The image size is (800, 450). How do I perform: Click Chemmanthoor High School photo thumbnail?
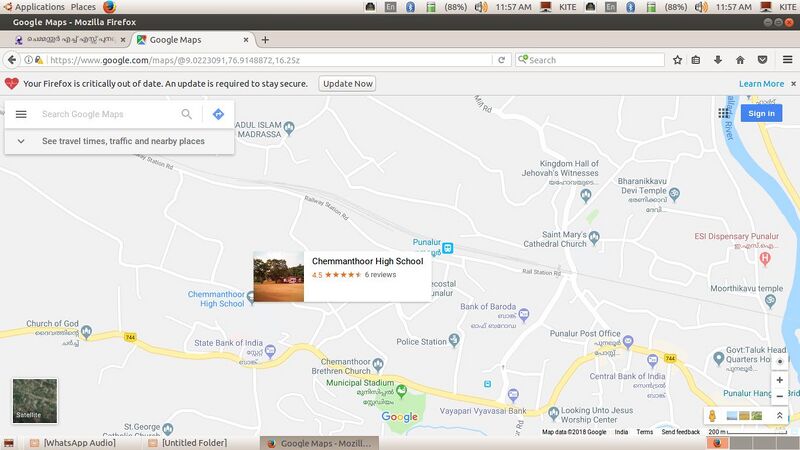279,277
